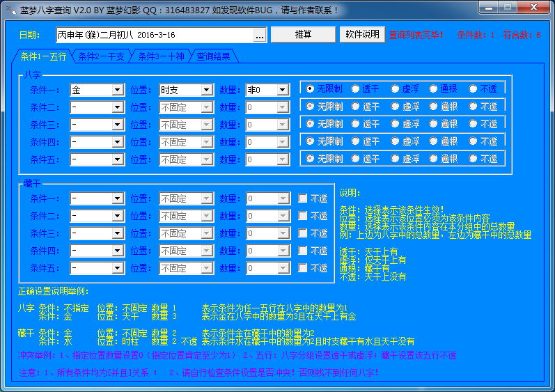Click the date input field
The image size is (555, 392).
click(155, 35)
